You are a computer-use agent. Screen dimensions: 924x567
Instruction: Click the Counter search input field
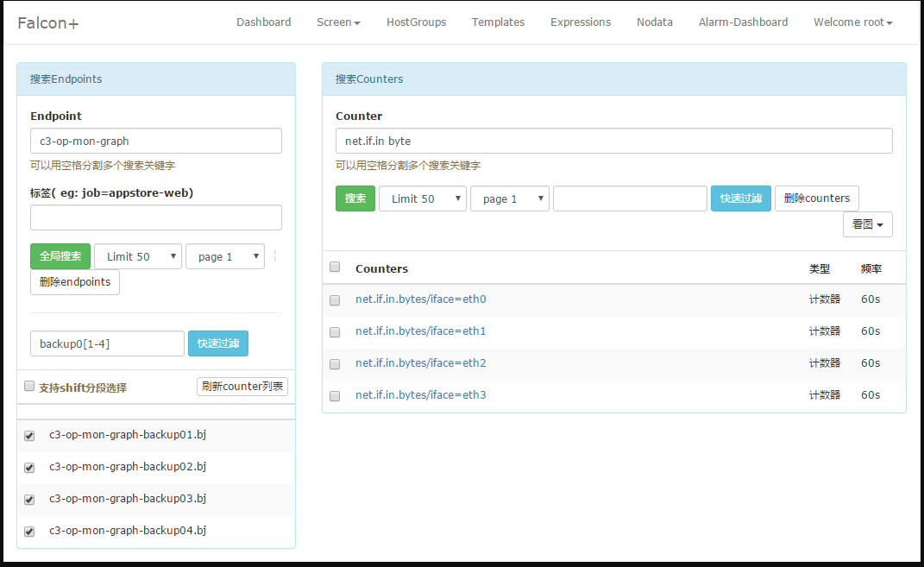pos(613,141)
